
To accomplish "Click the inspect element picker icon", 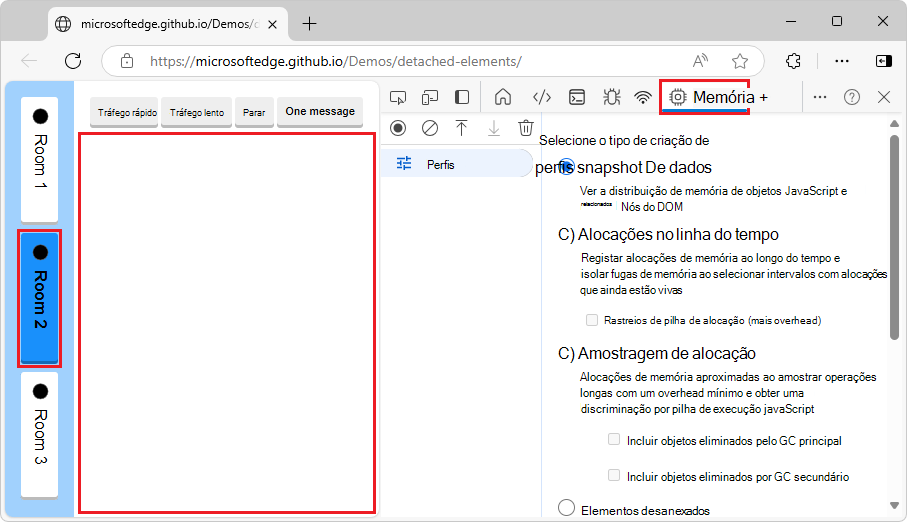I will [x=398, y=97].
